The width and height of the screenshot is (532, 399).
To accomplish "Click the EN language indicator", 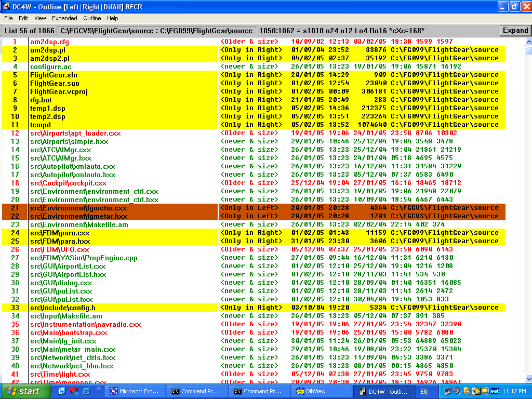I will click(x=424, y=391).
